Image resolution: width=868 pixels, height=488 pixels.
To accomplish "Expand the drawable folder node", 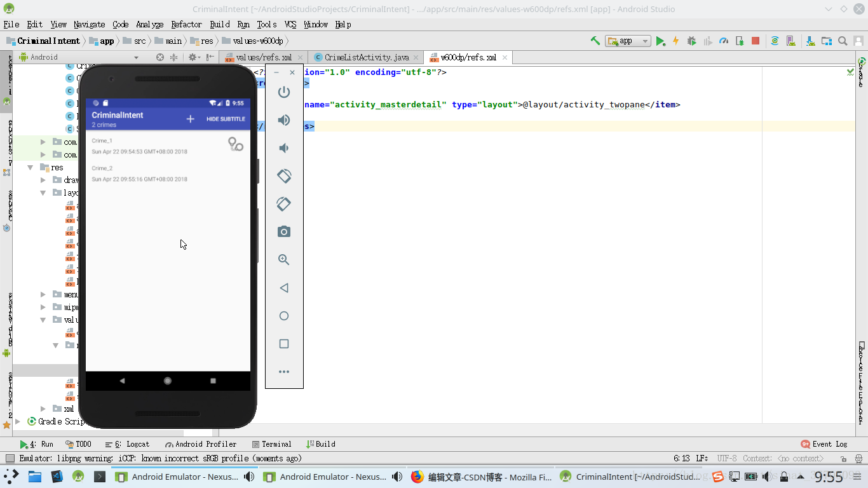I will tap(43, 180).
